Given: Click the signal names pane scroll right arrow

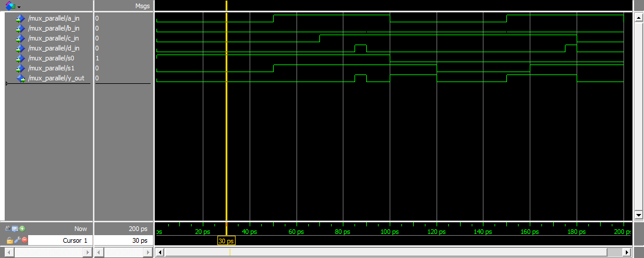Looking at the screenshot, I should pyautogui.click(x=88, y=253).
